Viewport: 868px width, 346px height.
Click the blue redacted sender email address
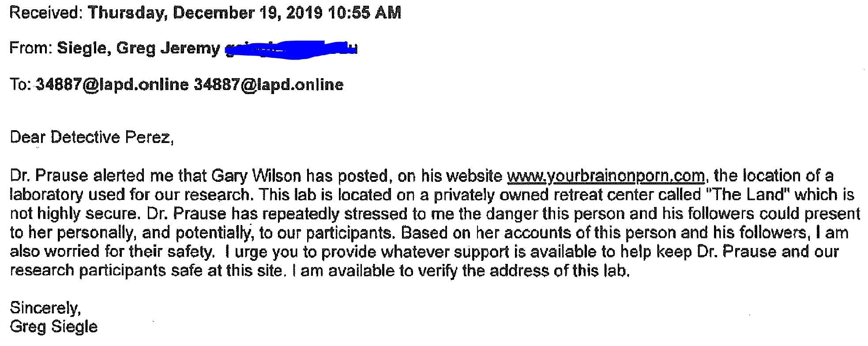pos(291,49)
